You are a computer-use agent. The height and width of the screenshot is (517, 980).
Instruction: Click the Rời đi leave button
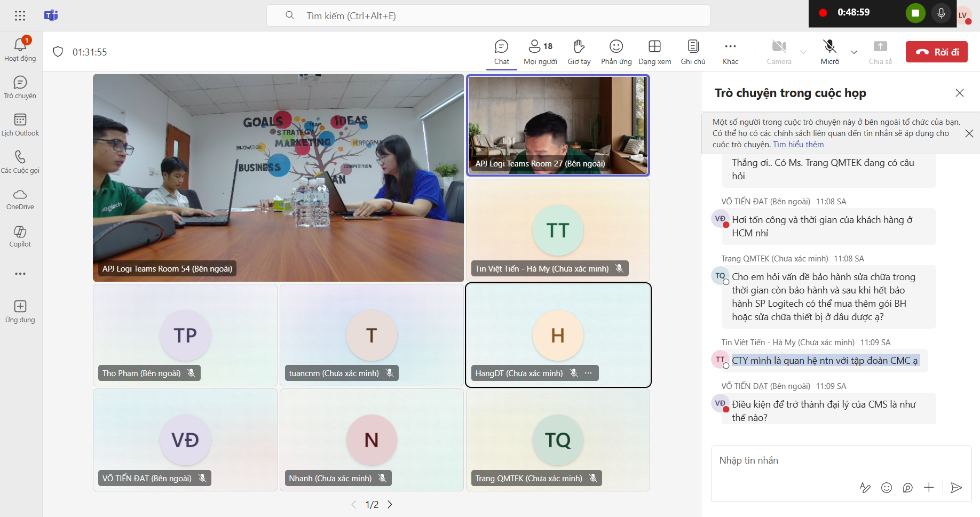[x=936, y=52]
